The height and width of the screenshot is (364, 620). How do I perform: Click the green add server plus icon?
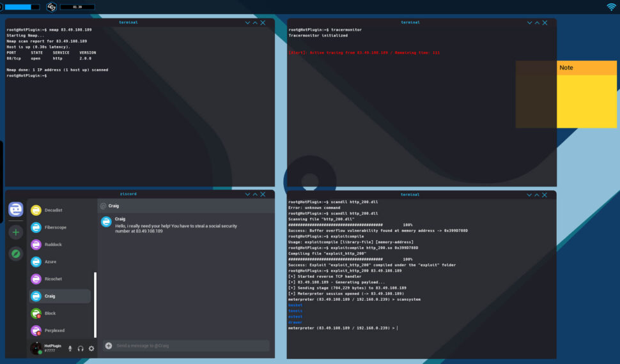click(16, 232)
